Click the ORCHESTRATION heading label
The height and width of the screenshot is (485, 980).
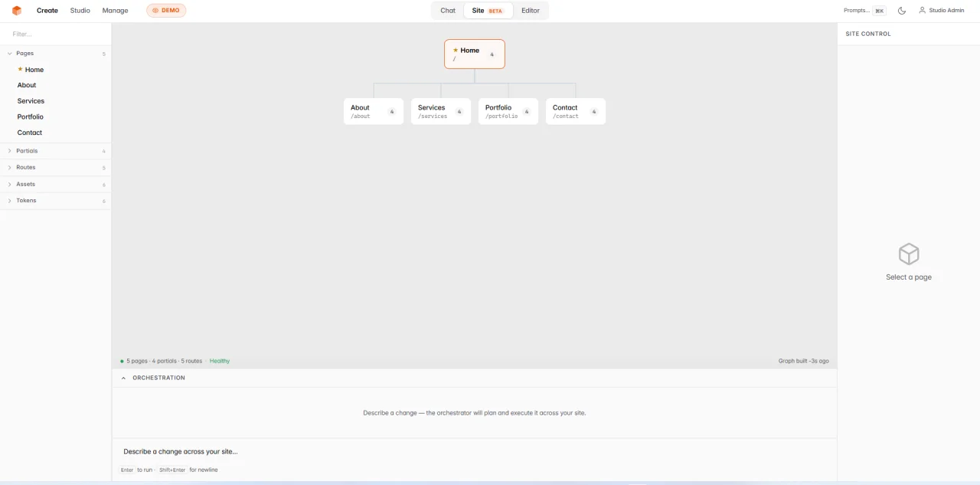(158, 378)
